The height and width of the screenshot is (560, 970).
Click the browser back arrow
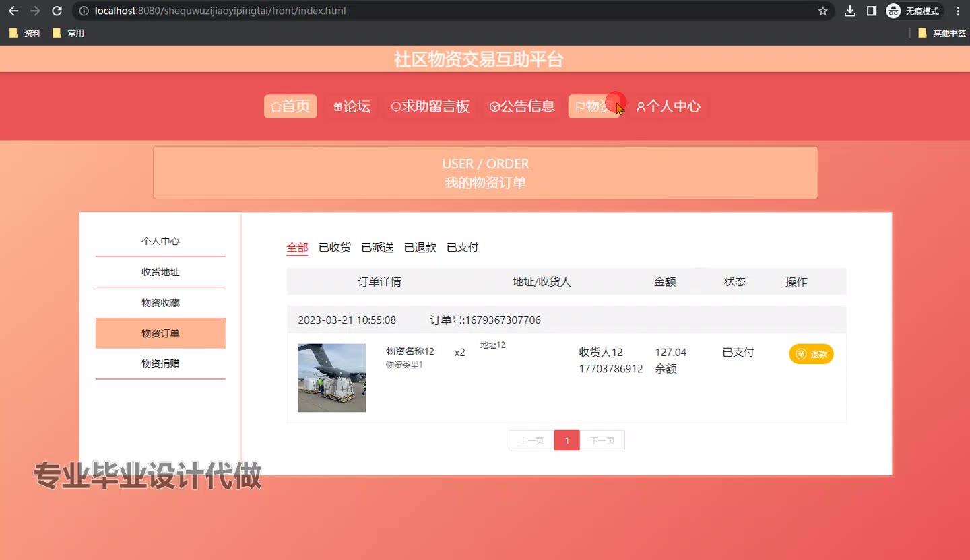click(13, 11)
